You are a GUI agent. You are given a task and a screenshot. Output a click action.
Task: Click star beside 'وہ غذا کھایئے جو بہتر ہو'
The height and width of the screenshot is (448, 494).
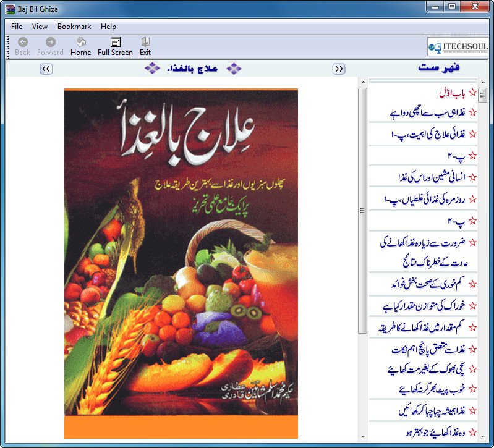472,432
